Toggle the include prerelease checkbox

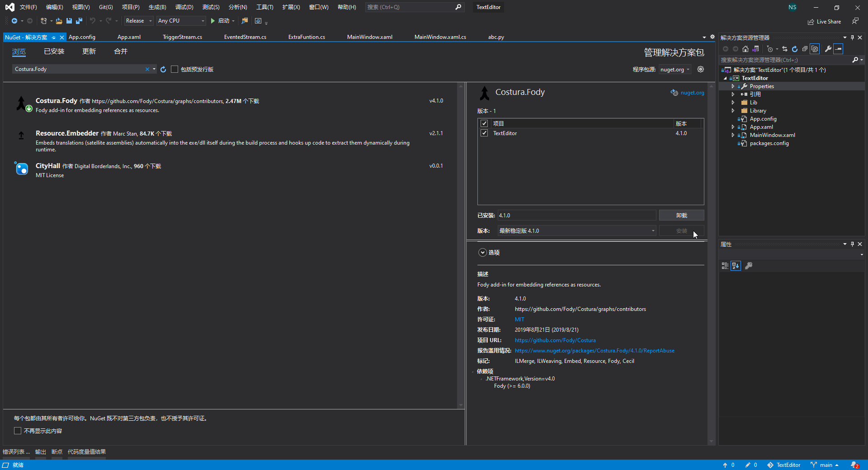175,69
